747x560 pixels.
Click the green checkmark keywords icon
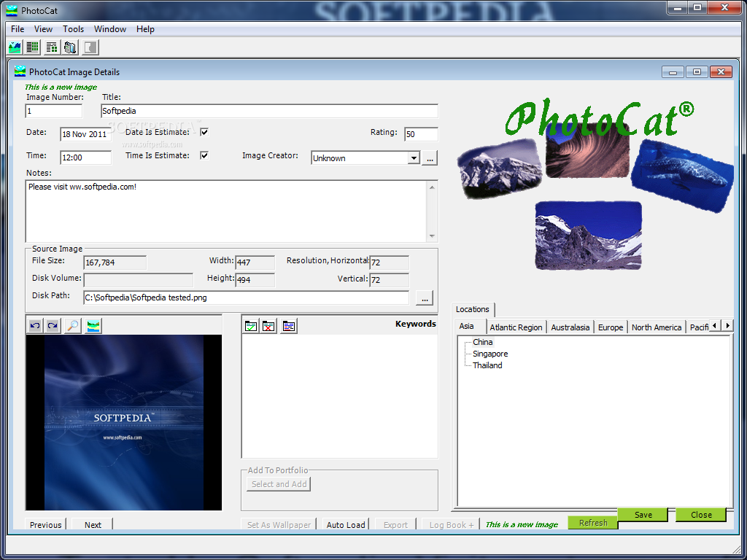pos(251,326)
